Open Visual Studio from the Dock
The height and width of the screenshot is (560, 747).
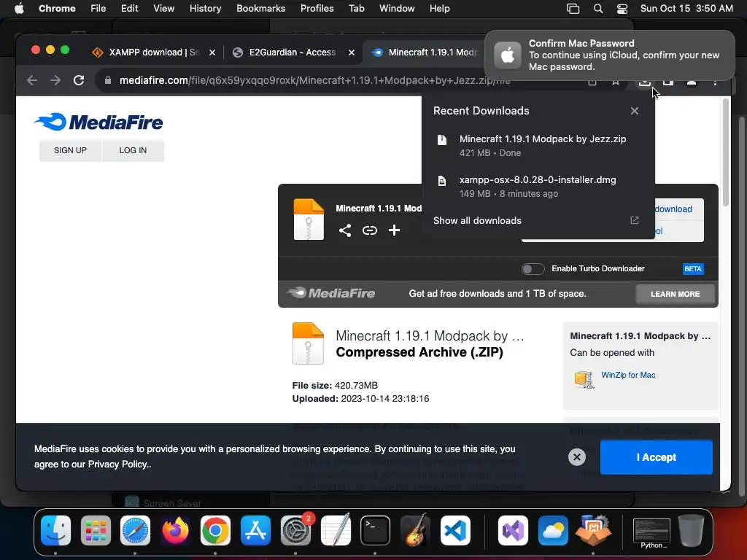(x=513, y=531)
